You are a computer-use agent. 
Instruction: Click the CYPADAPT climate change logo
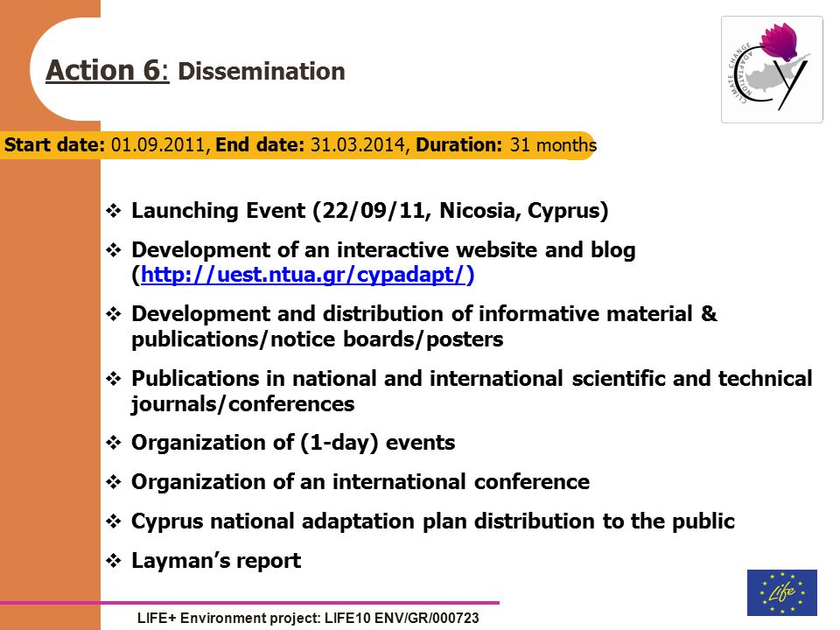pyautogui.click(x=772, y=69)
